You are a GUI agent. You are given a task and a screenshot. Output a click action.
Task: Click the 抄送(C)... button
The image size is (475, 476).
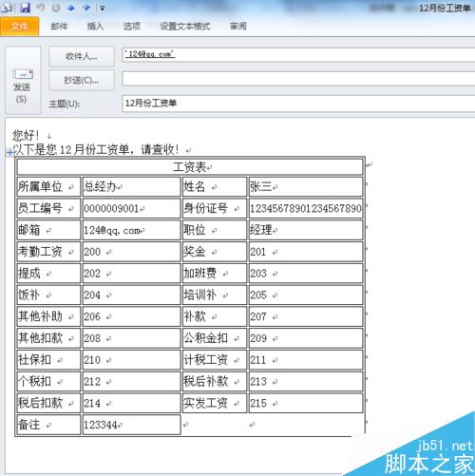click(x=82, y=80)
